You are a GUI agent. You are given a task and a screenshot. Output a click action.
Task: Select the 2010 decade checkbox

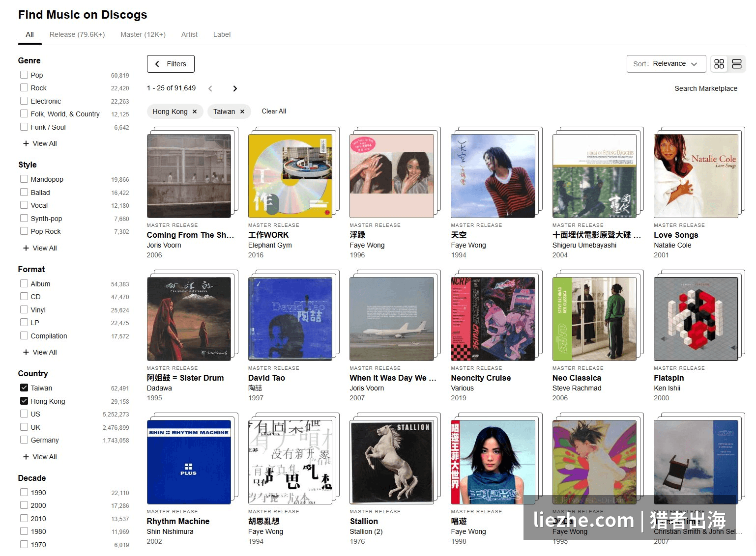coord(24,518)
